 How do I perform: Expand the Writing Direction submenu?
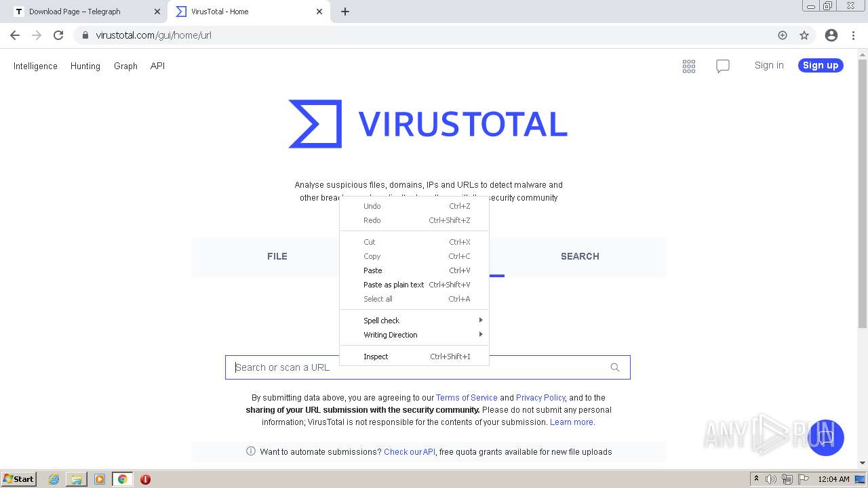[414, 335]
